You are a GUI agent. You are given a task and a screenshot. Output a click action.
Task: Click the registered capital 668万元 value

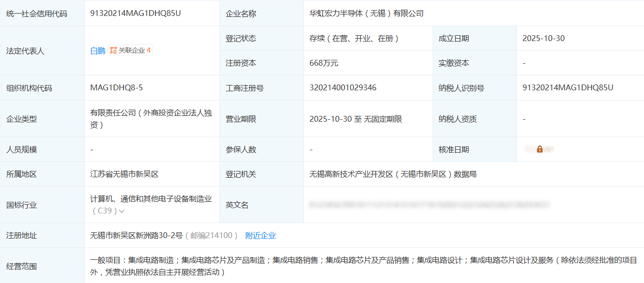(x=324, y=63)
